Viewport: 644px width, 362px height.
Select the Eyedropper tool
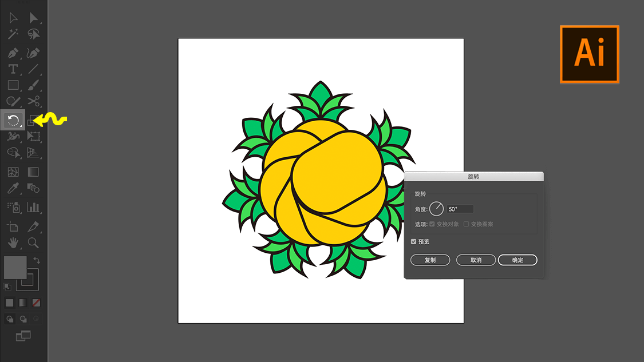pyautogui.click(x=13, y=188)
